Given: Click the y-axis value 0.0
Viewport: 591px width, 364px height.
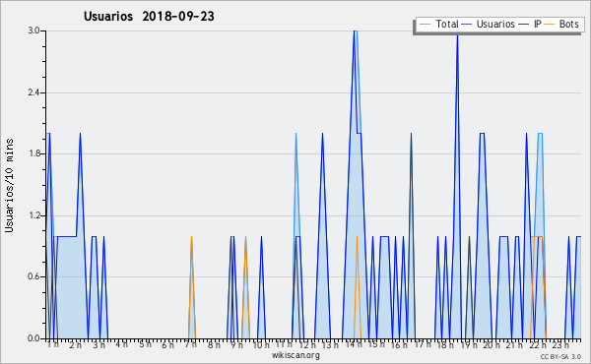Looking at the screenshot, I should point(33,338).
